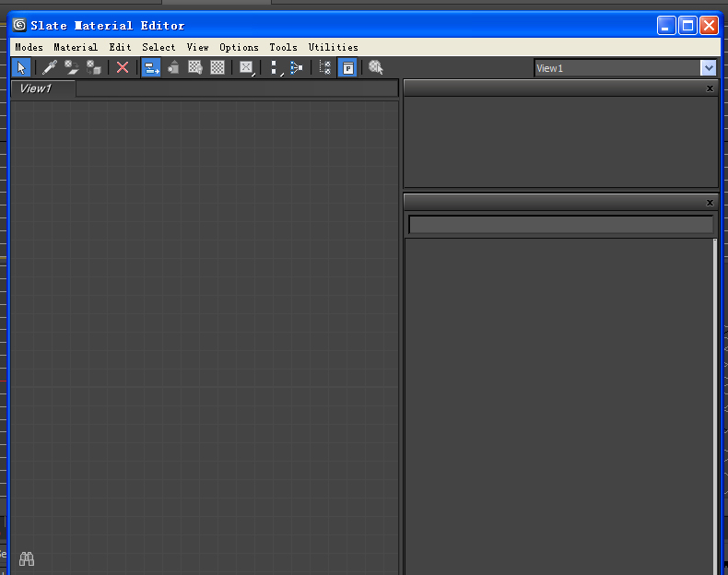Image resolution: width=728 pixels, height=575 pixels.
Task: Click Select by Material icon
Action: tap(376, 68)
